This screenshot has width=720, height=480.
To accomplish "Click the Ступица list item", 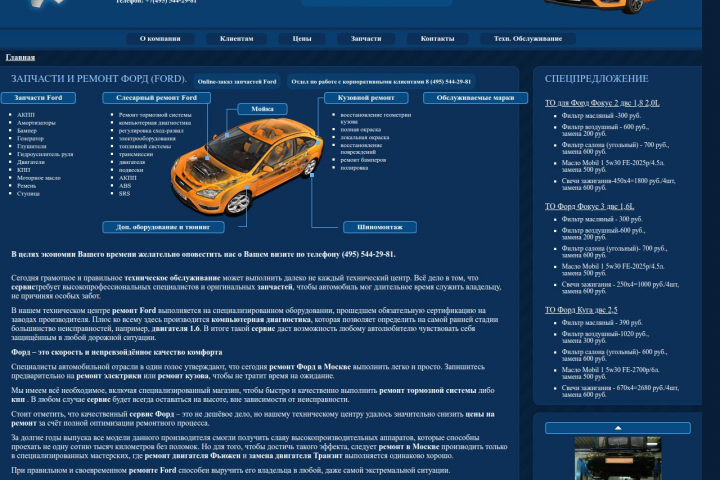I will tap(28, 193).
